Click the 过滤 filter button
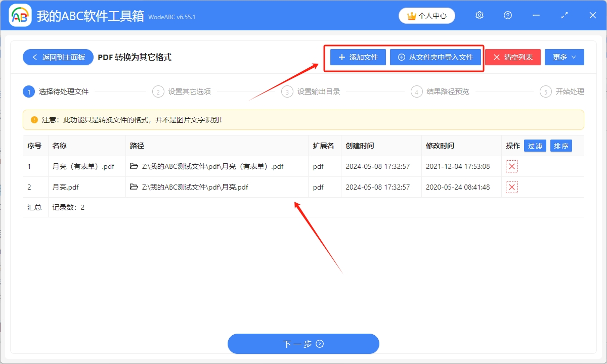This screenshot has width=607, height=364. (535, 146)
